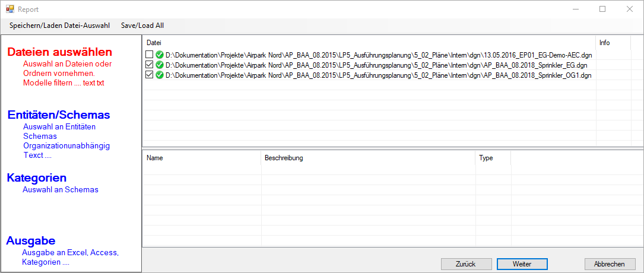Open Speichern/Laden Datei-Auswahl menu

pos(59,26)
